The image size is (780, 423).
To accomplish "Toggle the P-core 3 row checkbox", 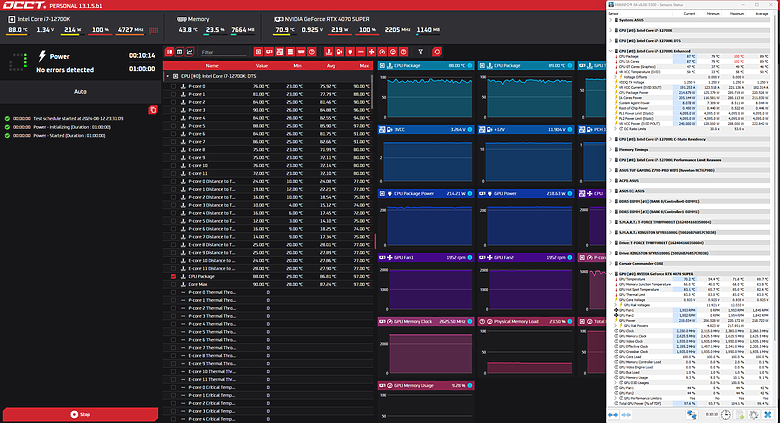I will 173,109.
